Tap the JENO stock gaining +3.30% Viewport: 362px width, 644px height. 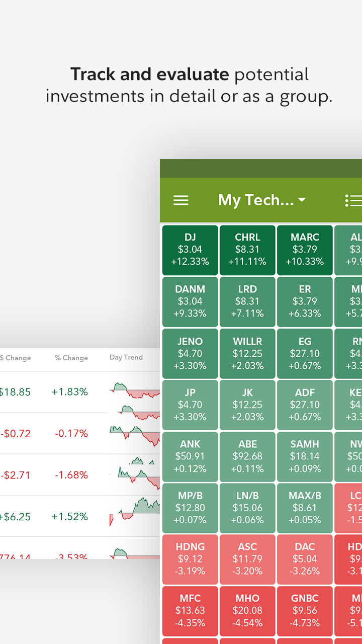[190, 353]
